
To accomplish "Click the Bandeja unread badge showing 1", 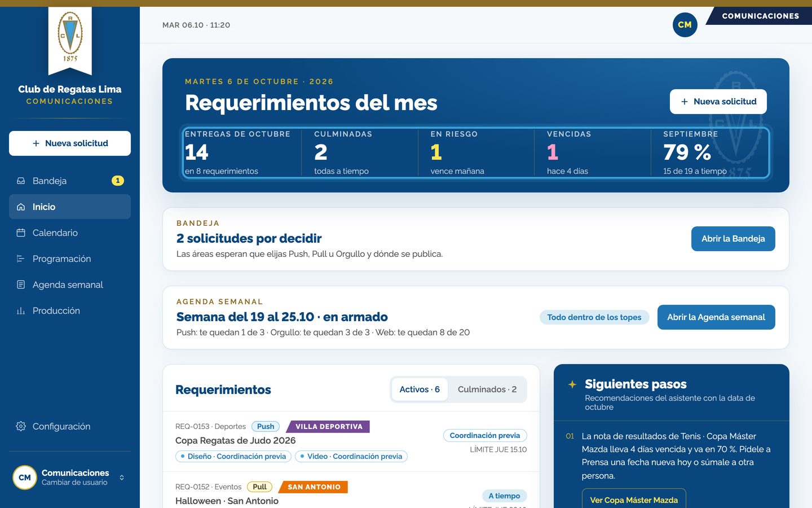I will [x=117, y=181].
